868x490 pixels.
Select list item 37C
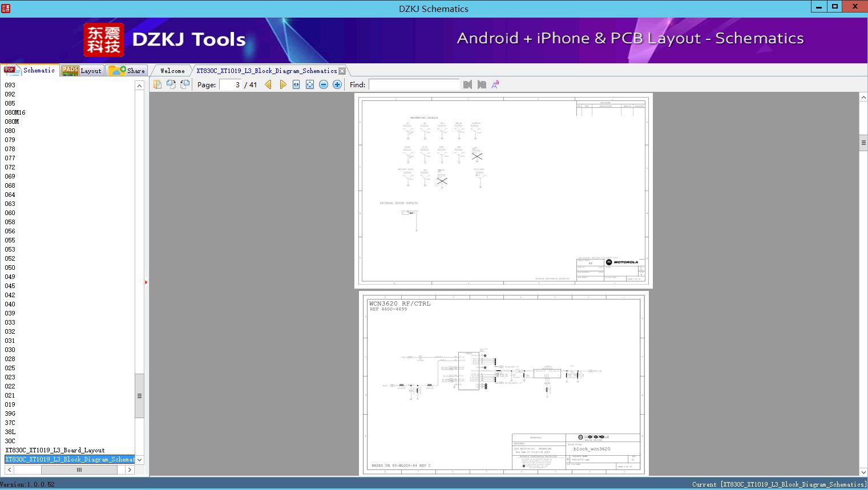click(10, 423)
